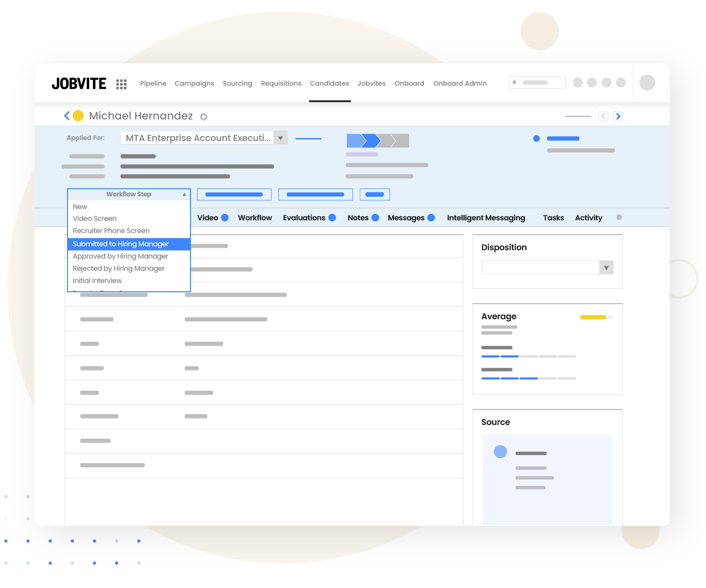Click the previous candidate arrow
This screenshot has height=588, width=706.
coord(603,116)
